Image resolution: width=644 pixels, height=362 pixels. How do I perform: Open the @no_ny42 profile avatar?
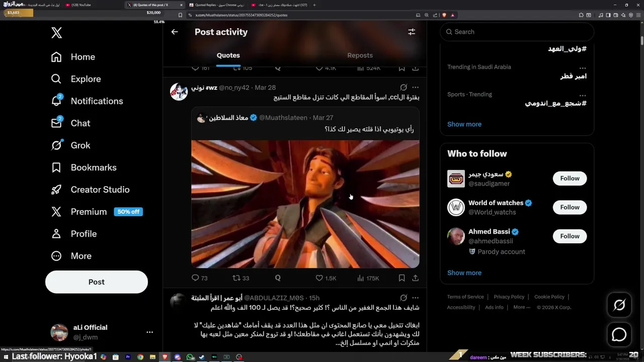coord(179,92)
